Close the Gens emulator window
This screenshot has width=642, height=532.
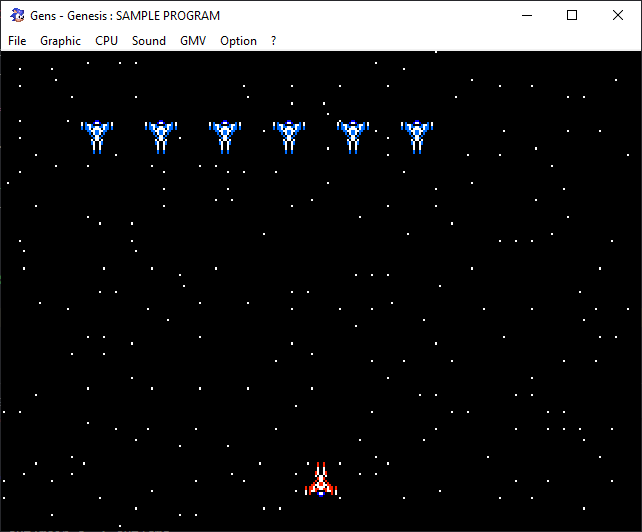pos(618,16)
